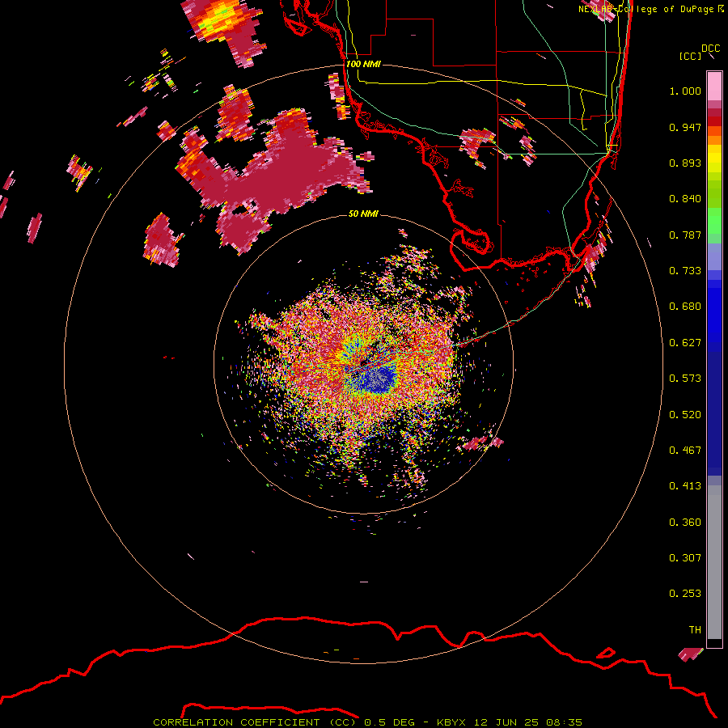Select the 0.573 color scale value
The width and height of the screenshot is (728, 728).
coord(685,379)
